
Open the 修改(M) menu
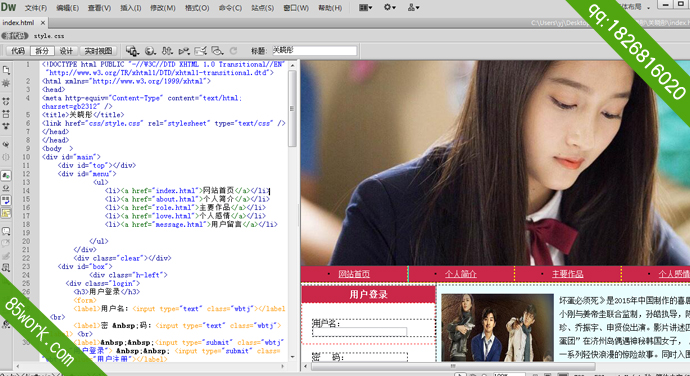pyautogui.click(x=163, y=8)
